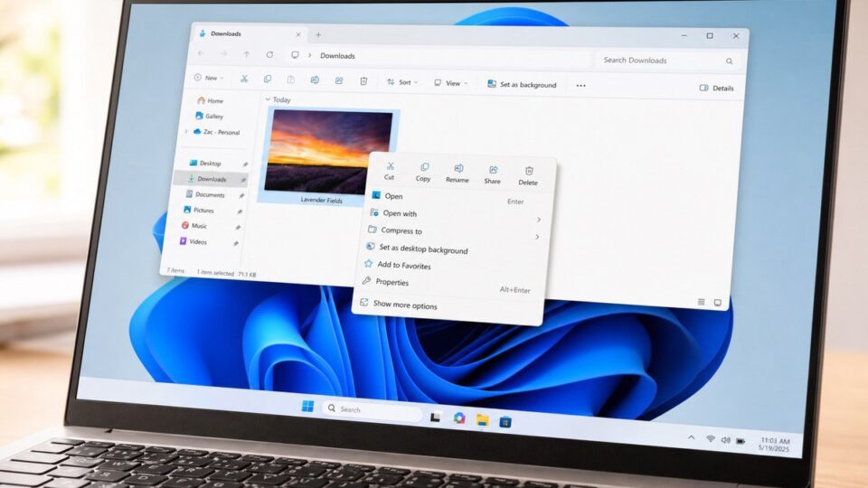This screenshot has width=868, height=488.
Task: Refresh the Downloads folder
Action: [x=269, y=55]
